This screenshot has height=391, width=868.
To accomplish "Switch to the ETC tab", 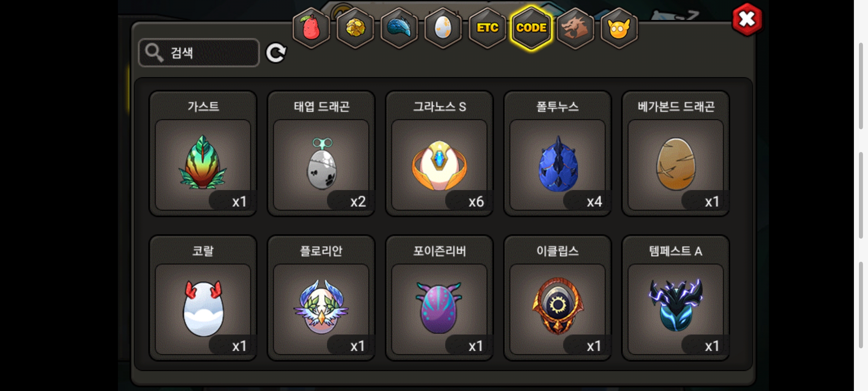I will (487, 28).
